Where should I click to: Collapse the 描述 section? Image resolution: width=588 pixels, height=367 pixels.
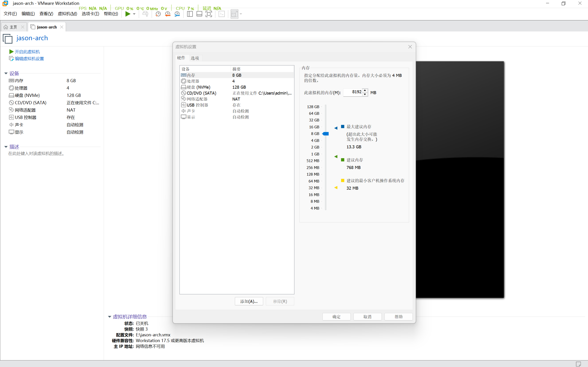(x=6, y=147)
